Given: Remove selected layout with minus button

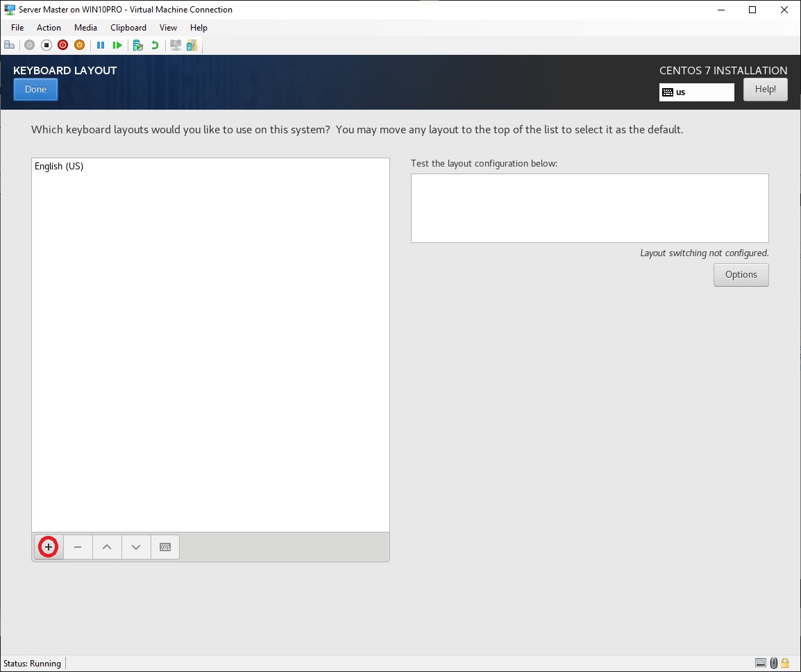Looking at the screenshot, I should [x=78, y=547].
